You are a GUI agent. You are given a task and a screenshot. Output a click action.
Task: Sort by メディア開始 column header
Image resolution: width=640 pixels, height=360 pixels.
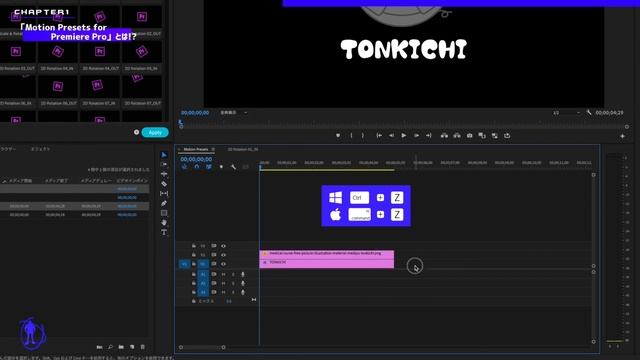pos(21,180)
